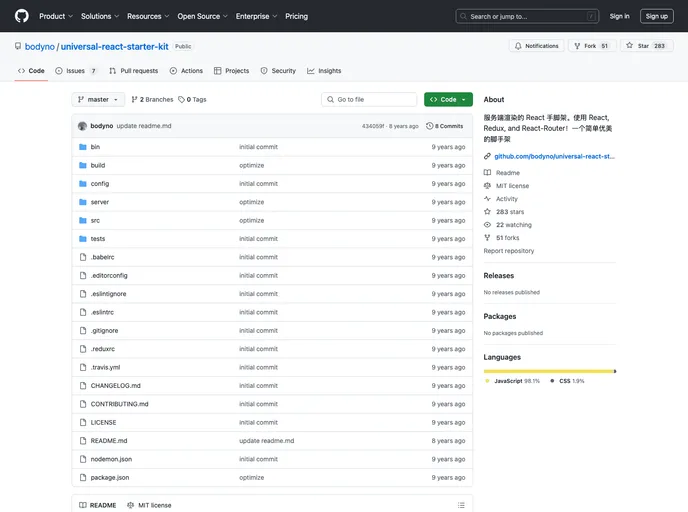Viewport: 688px width, 512px height.
Task: Open the Pull requests tab
Action: (x=134, y=71)
